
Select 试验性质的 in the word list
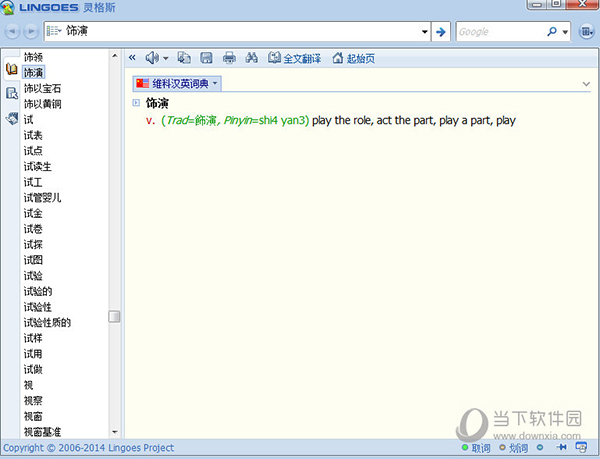click(x=47, y=323)
